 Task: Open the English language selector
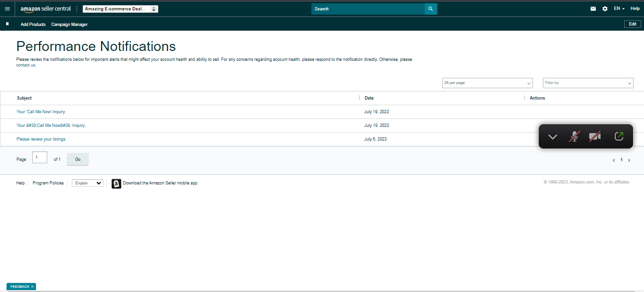point(87,183)
